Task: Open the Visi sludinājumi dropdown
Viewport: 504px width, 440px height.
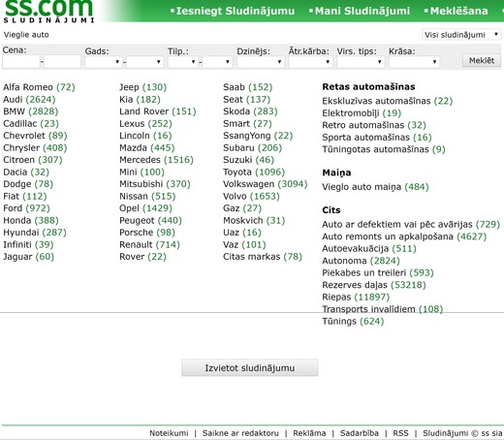Action: pos(461,35)
